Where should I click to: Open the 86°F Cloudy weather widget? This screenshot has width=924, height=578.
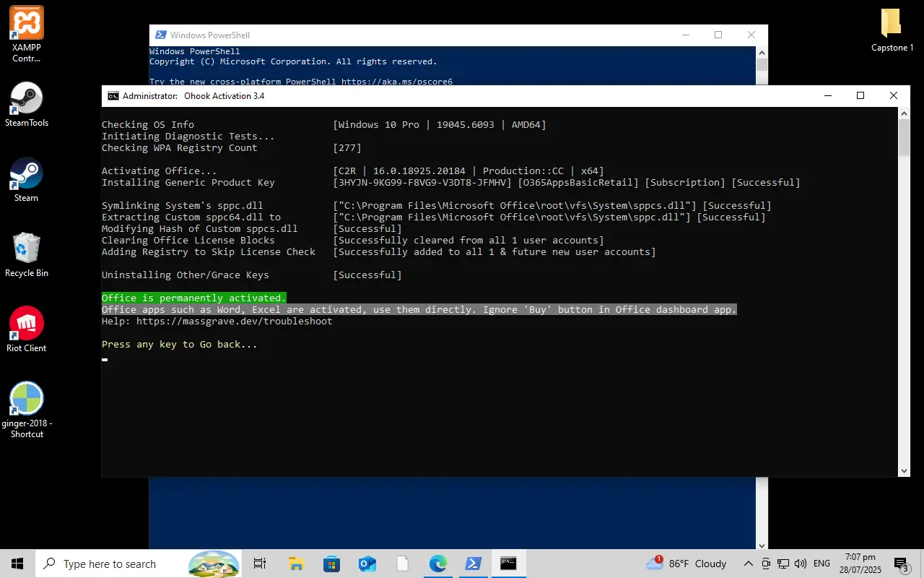[x=687, y=564]
